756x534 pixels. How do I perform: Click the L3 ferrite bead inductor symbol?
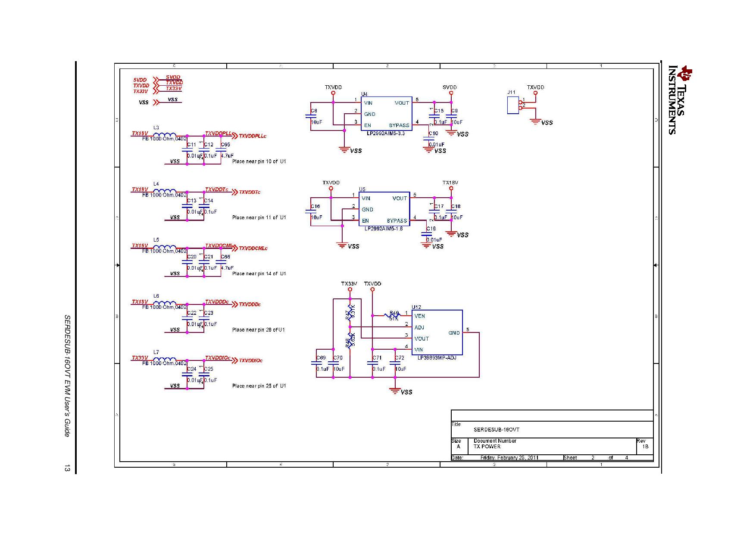coord(164,134)
